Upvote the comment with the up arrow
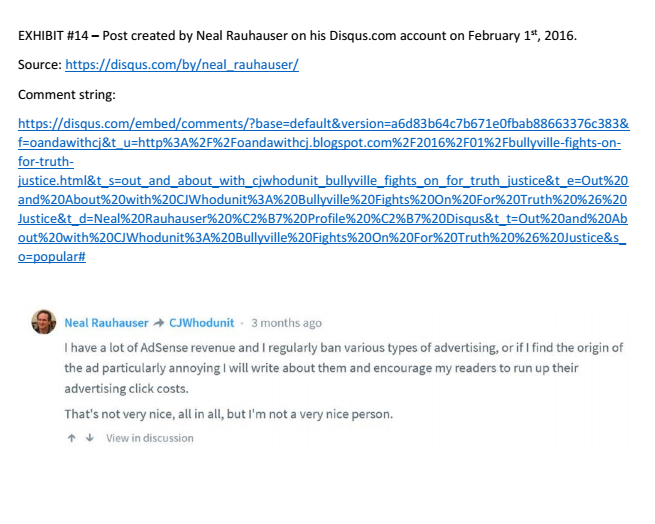Screen dimensions: 655x524 [x=71, y=438]
